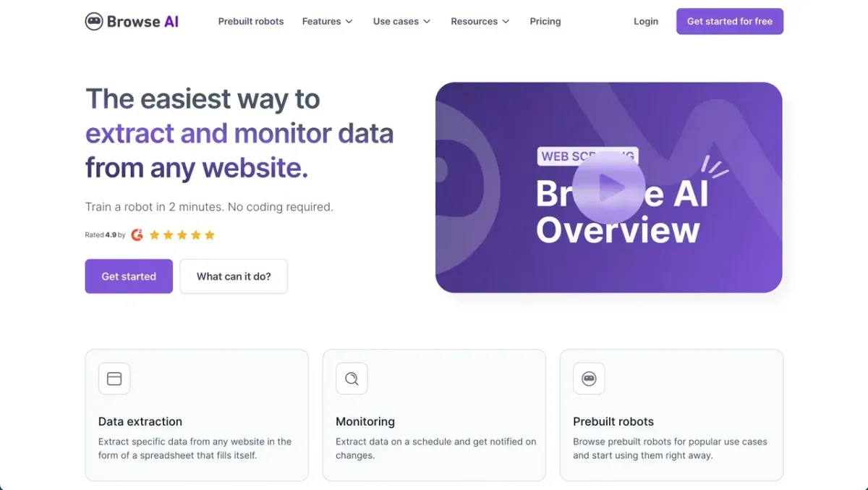Click the Browse AI robot logo icon
Screen dimensions: 868x490
(94, 22)
